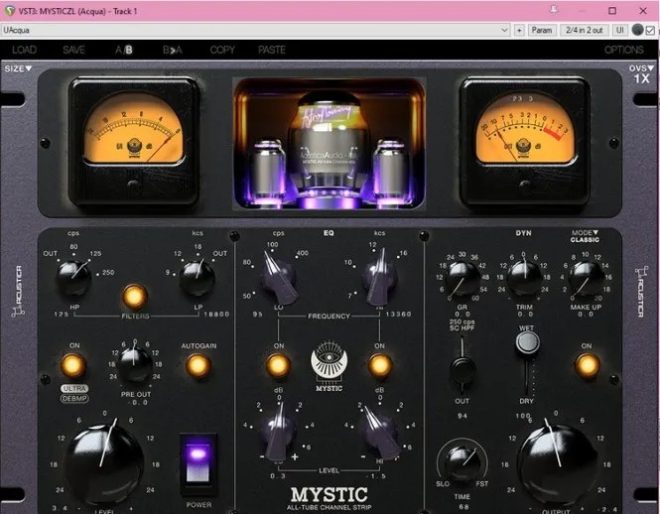Click the HI frequency readout 13360

tap(398, 314)
